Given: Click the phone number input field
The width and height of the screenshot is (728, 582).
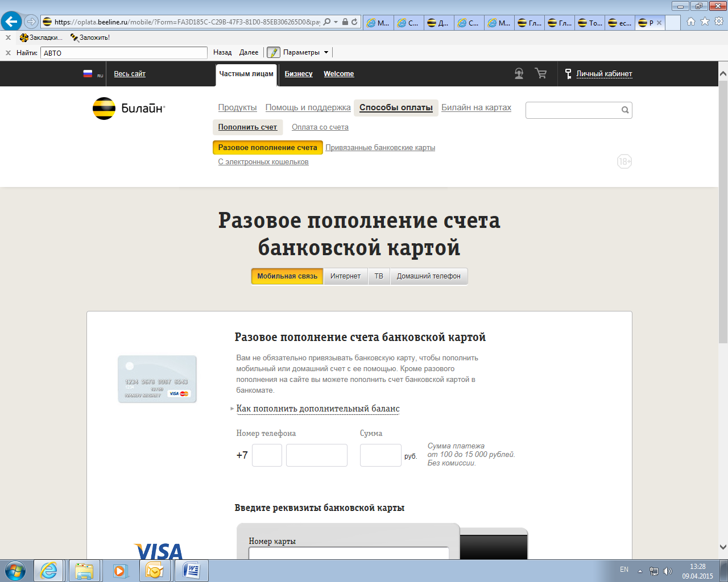Looking at the screenshot, I should (x=317, y=455).
